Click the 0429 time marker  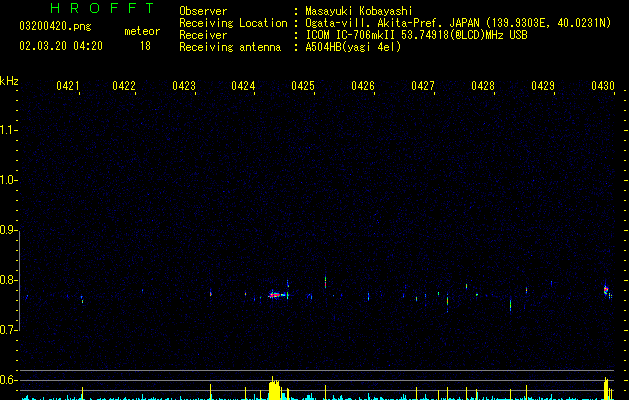click(x=542, y=86)
